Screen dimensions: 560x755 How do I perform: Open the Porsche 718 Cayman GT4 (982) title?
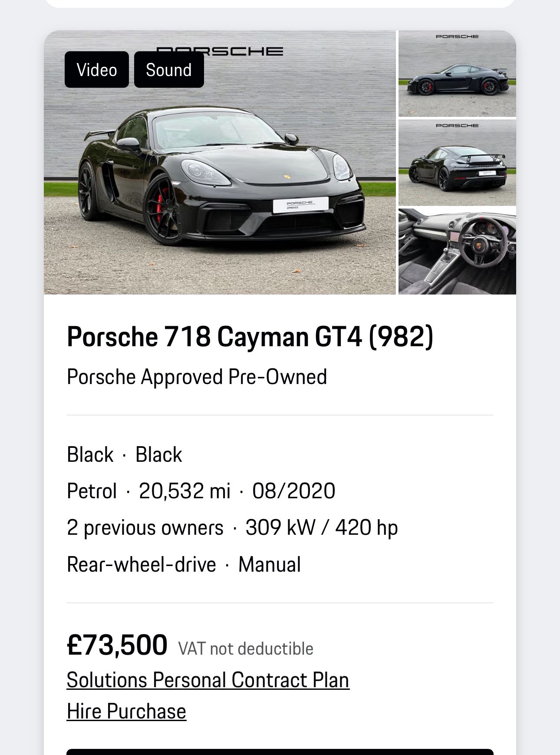pos(250,337)
